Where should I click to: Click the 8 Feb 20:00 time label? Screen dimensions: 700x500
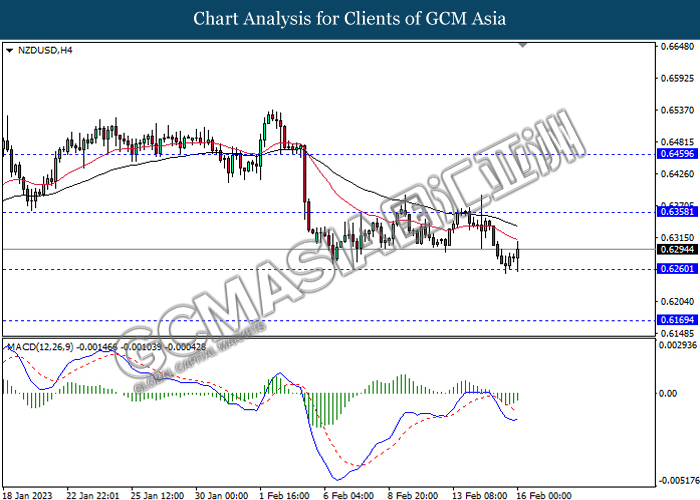413,495
